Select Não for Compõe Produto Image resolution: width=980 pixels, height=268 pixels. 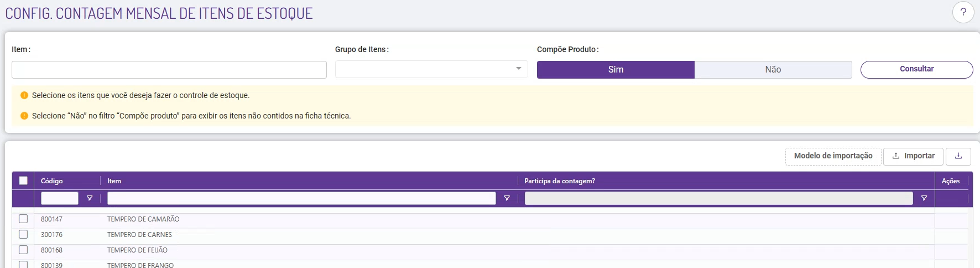click(773, 70)
